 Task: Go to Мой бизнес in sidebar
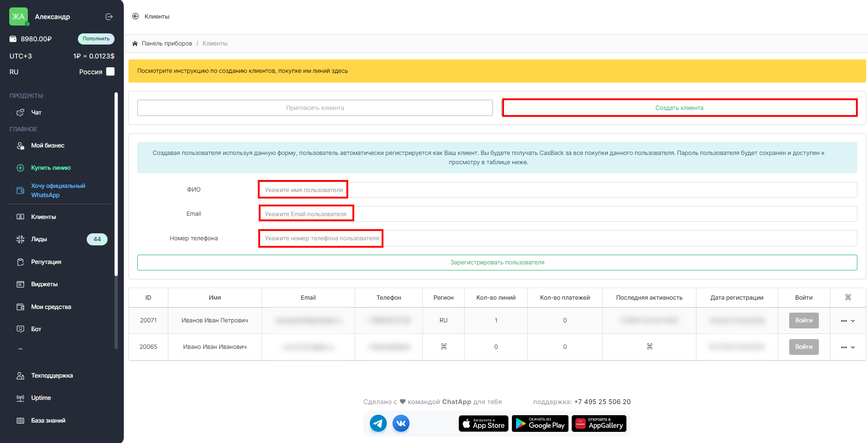point(47,146)
